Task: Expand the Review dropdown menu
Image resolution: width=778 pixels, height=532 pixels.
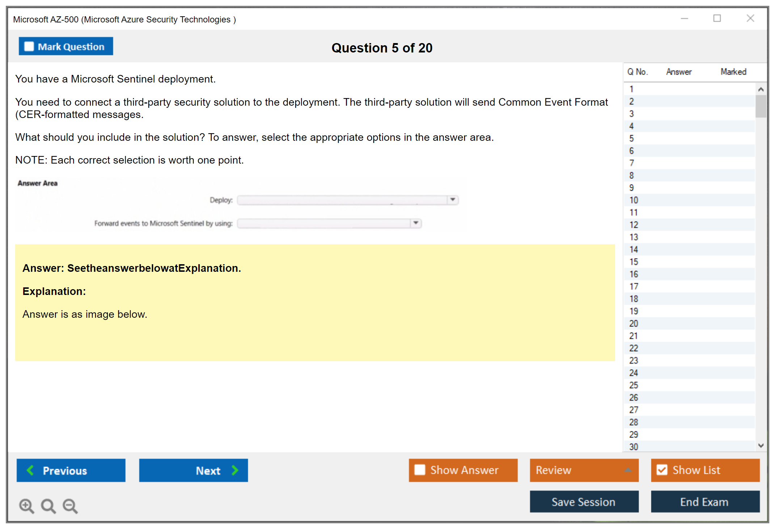Action: click(x=628, y=470)
